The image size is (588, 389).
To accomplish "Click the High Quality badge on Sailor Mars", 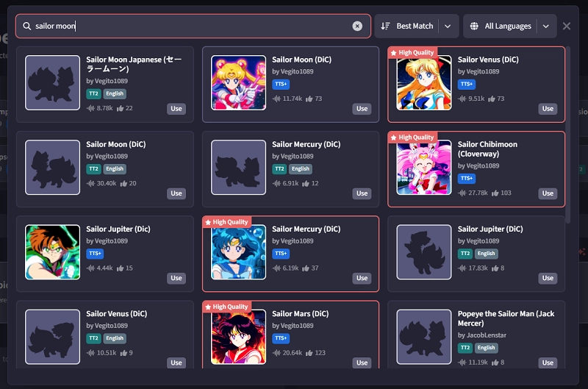I will pos(226,307).
